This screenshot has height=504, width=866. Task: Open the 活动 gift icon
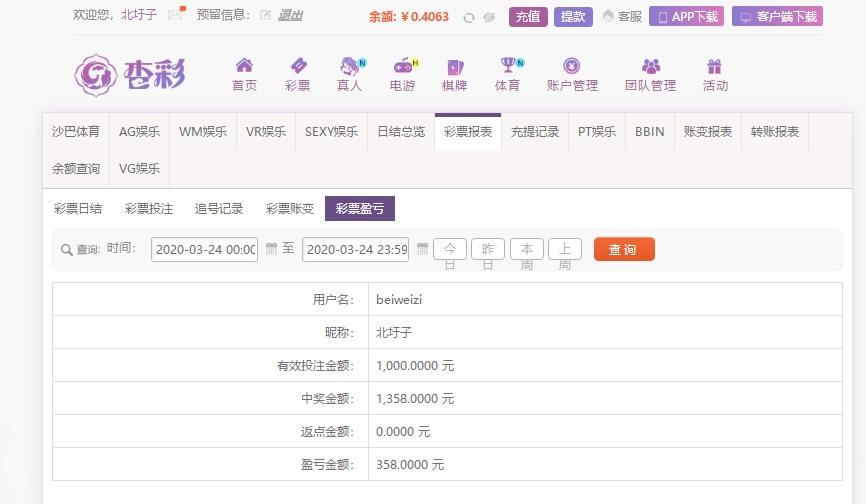tap(714, 66)
